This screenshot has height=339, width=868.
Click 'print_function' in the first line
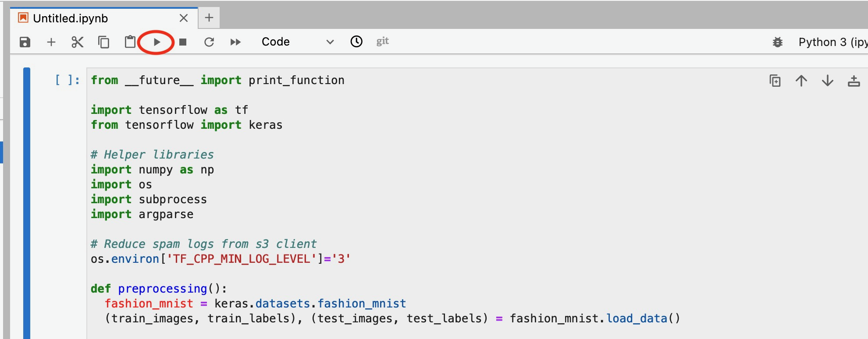[x=296, y=80]
